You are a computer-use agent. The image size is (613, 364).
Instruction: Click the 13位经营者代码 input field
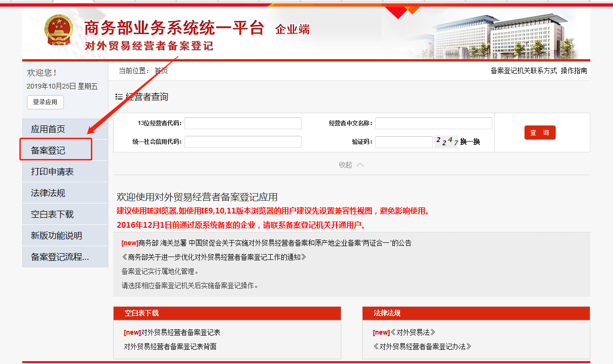click(243, 123)
